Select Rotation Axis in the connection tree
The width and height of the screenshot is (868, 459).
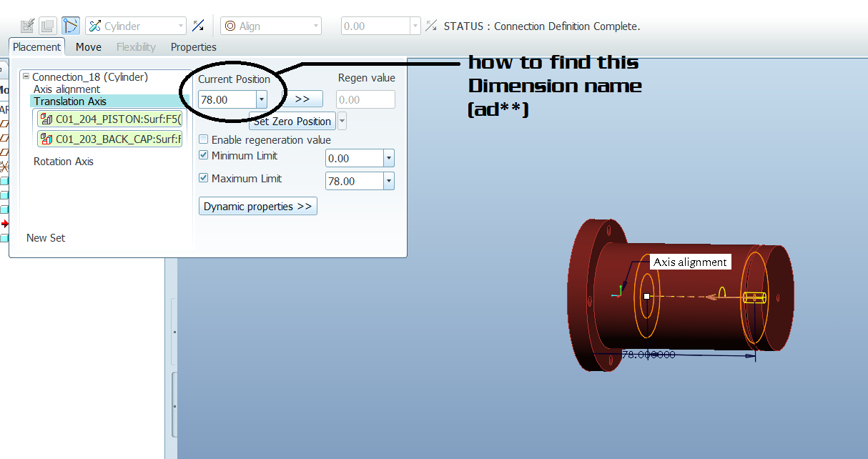pyautogui.click(x=64, y=162)
